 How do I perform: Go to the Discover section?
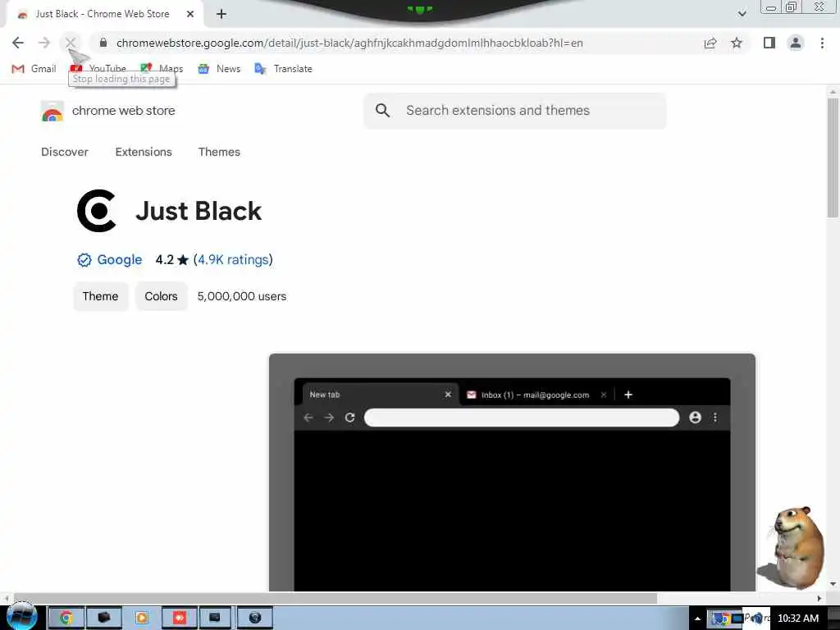point(65,152)
